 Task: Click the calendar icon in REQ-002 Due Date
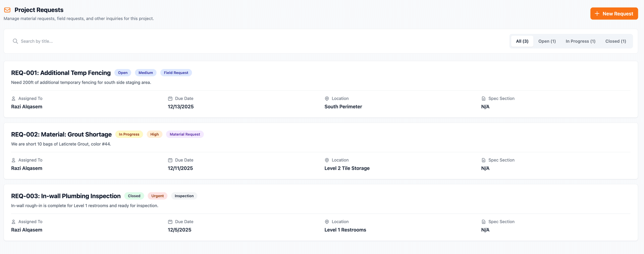click(170, 160)
